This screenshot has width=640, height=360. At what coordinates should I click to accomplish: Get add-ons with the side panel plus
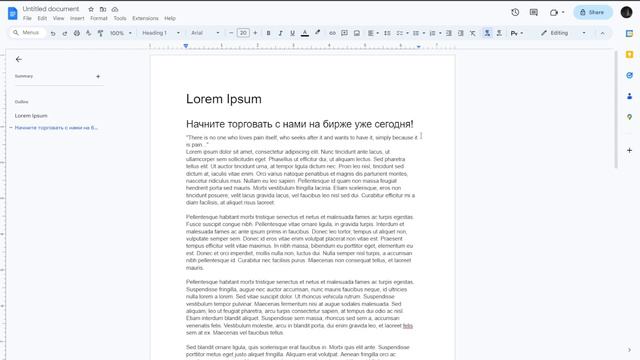tap(629, 150)
